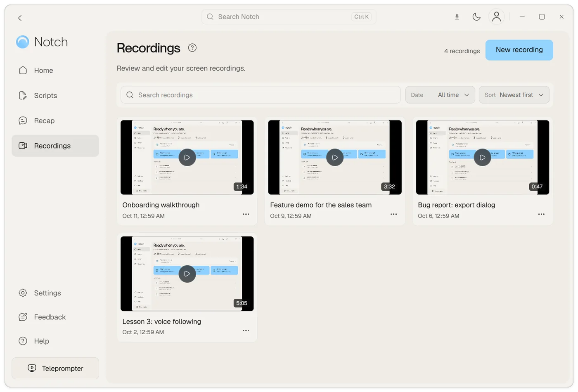Focus the Search recordings field
This screenshot has height=392, width=578.
[x=261, y=95]
